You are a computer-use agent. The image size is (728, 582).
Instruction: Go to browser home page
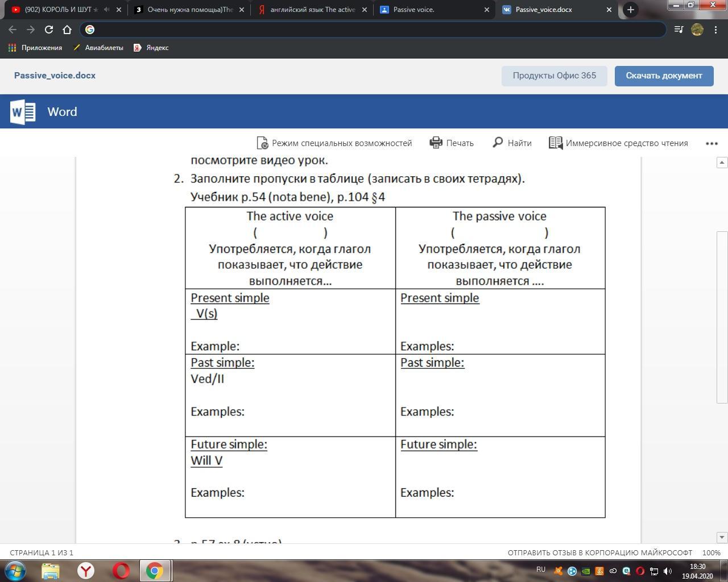[67, 30]
